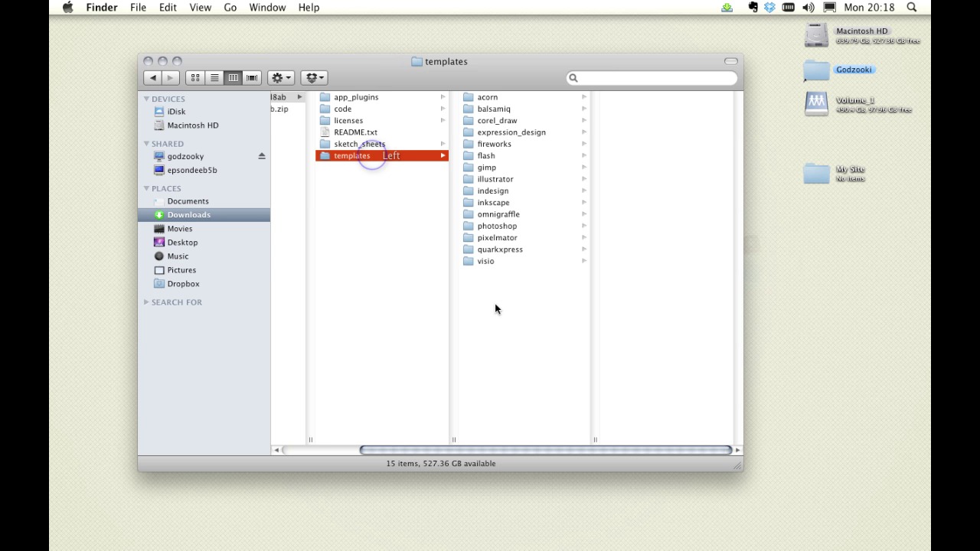Click the Finder search field
This screenshot has height=551, width=980.
point(652,77)
